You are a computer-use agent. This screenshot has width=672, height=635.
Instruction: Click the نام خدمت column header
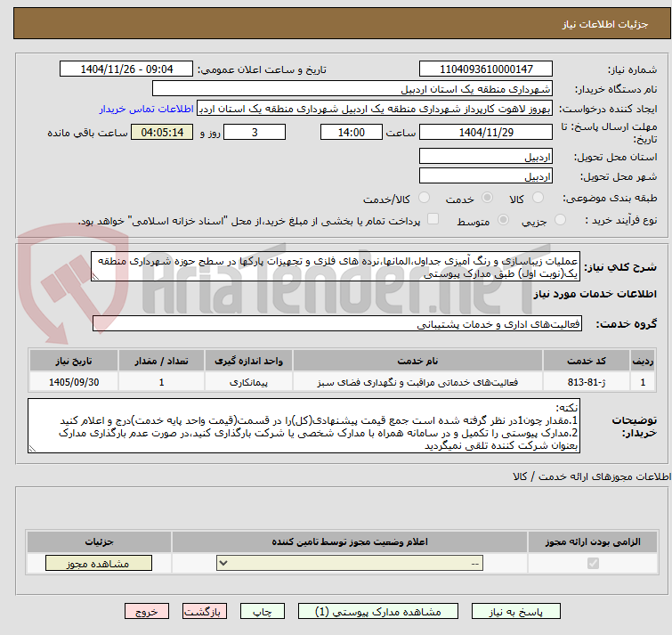click(x=417, y=361)
